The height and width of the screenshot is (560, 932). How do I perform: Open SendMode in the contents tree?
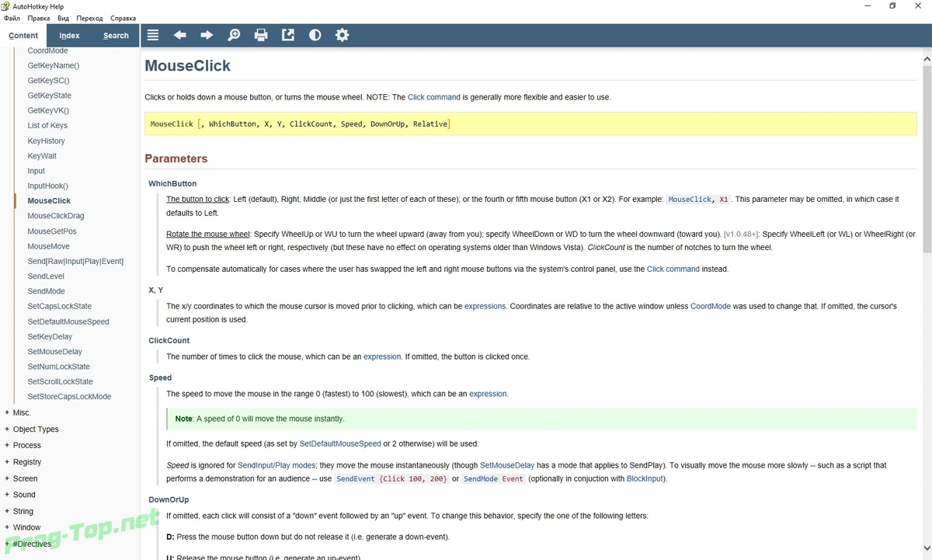(x=46, y=291)
